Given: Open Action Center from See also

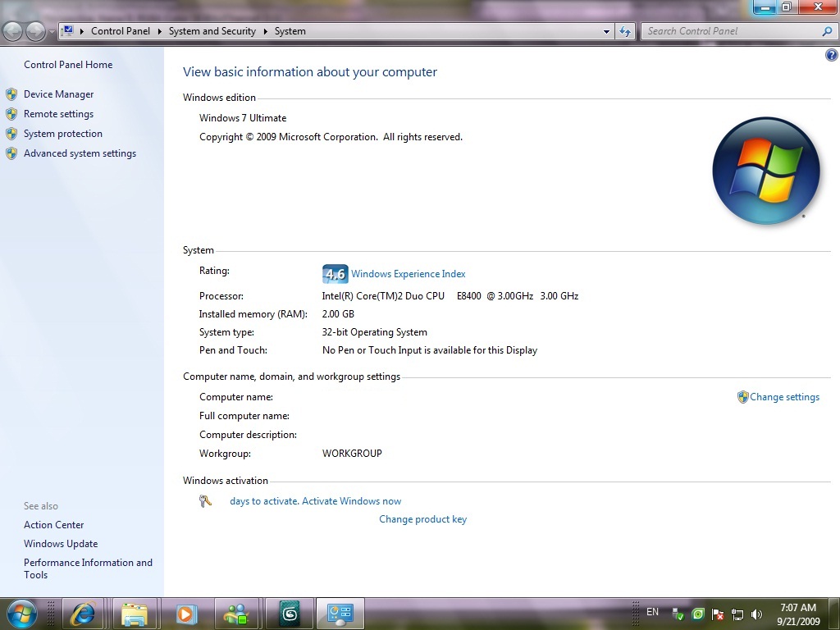Looking at the screenshot, I should (x=53, y=525).
